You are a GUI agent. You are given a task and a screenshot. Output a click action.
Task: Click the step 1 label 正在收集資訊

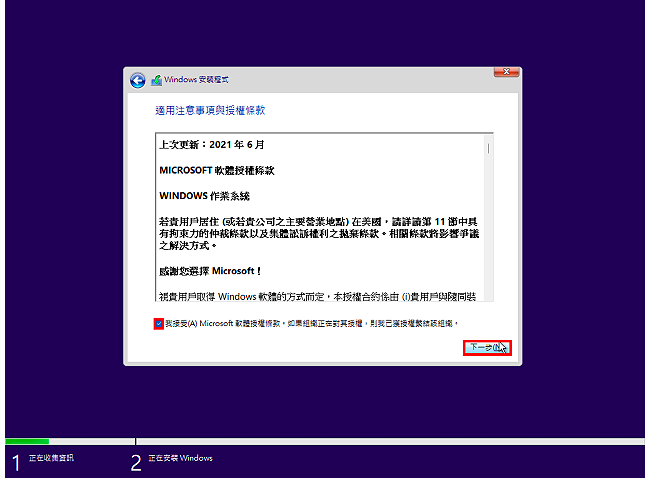pyautogui.click(x=51, y=458)
